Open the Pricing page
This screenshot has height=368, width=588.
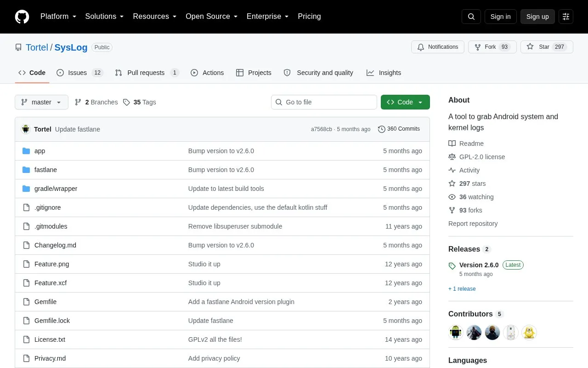pyautogui.click(x=309, y=17)
